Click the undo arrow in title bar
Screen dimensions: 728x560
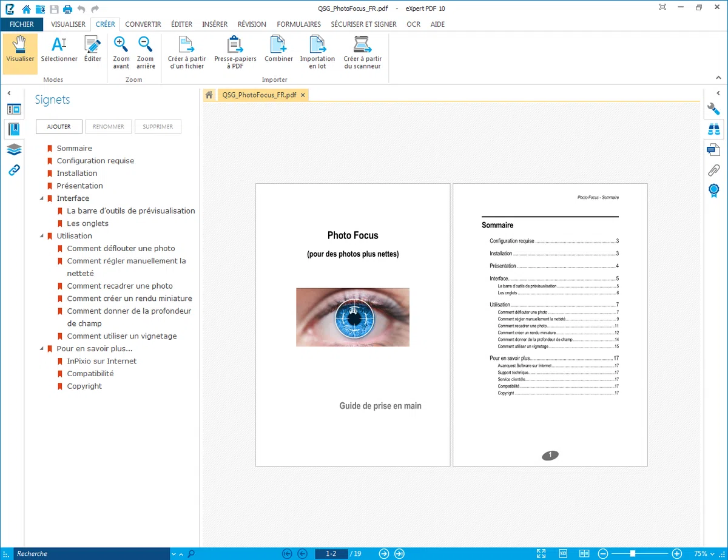coord(81,8)
